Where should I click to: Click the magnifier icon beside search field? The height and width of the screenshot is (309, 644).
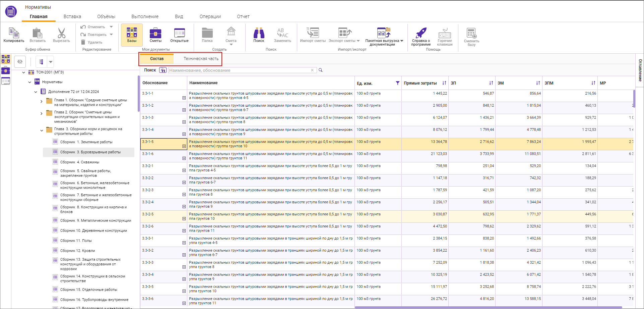[321, 70]
